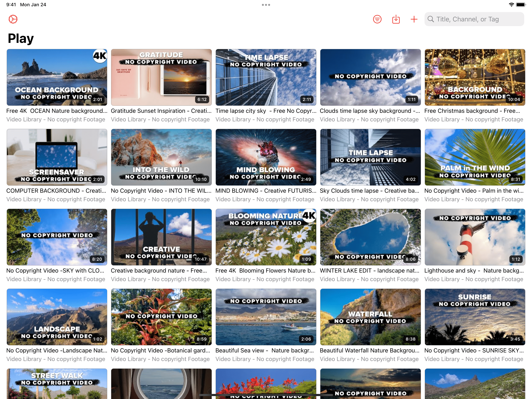Select the Street Walk video thumbnail
The height and width of the screenshot is (399, 532).
pos(57,384)
